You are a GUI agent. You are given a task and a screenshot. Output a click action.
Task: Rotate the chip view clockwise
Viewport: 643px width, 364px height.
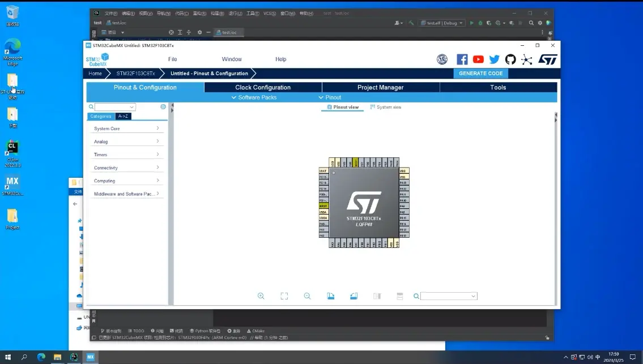coord(331,296)
